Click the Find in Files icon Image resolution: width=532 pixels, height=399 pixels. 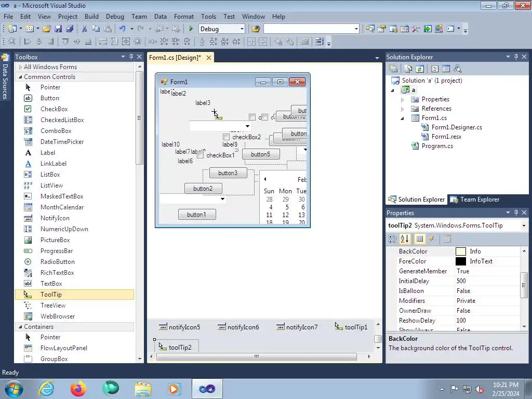coord(256,29)
